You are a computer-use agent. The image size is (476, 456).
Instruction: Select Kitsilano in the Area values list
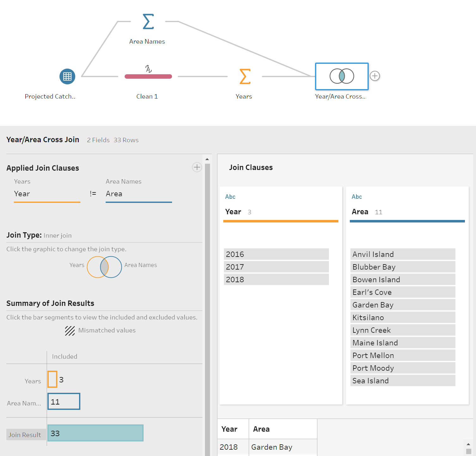[x=403, y=317]
